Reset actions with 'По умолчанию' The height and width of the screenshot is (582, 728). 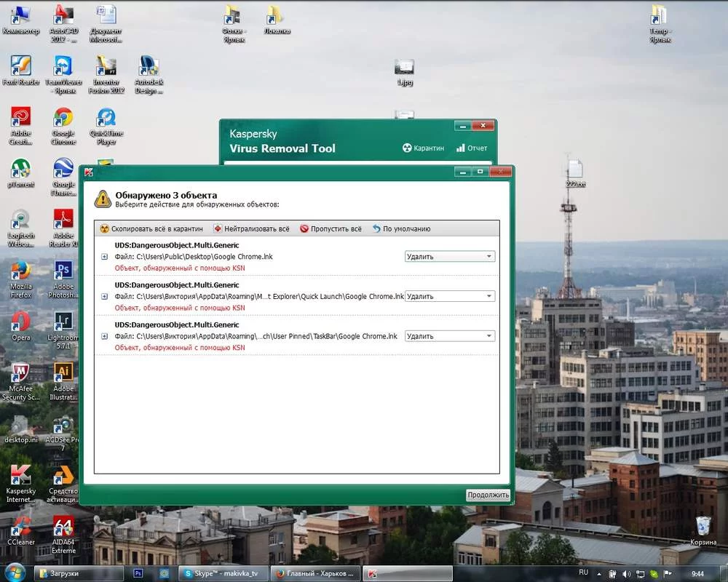tap(401, 228)
